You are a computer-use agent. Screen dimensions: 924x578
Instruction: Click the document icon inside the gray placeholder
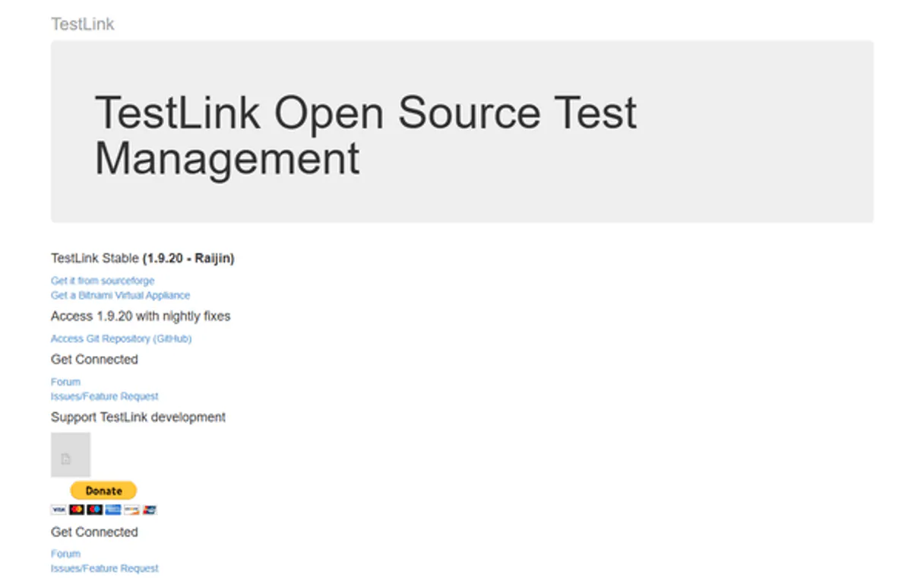click(65, 459)
